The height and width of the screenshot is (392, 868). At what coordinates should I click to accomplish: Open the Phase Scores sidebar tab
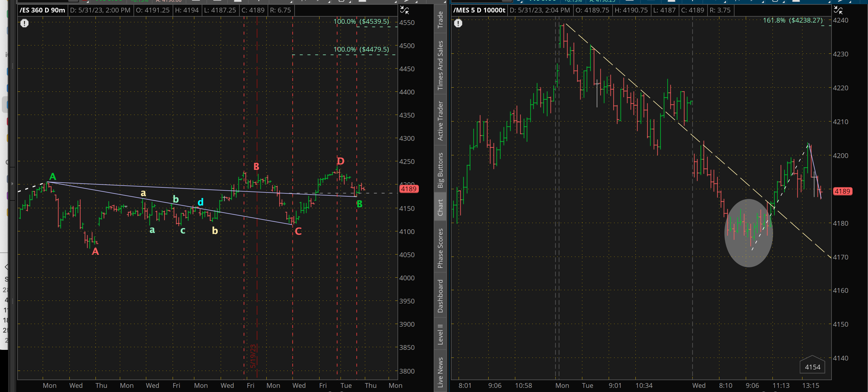pos(440,248)
